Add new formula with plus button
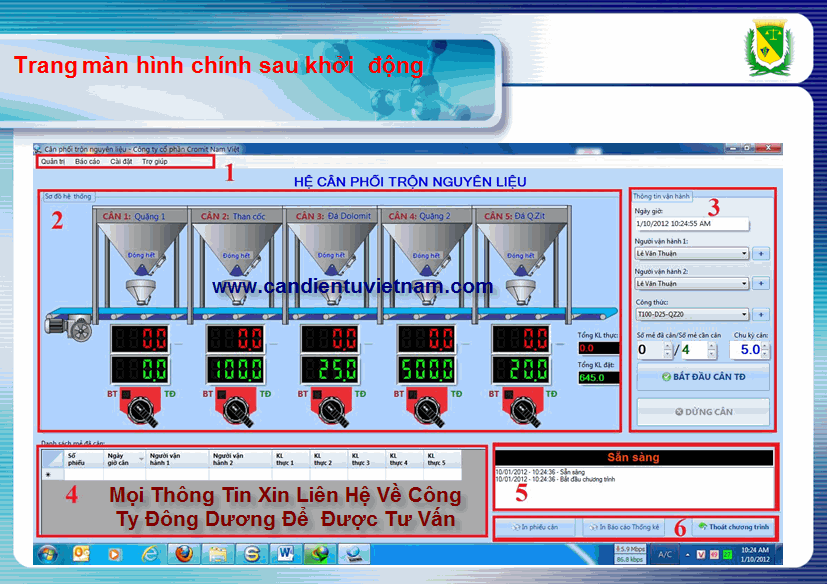The width and height of the screenshot is (827, 584). 761,314
